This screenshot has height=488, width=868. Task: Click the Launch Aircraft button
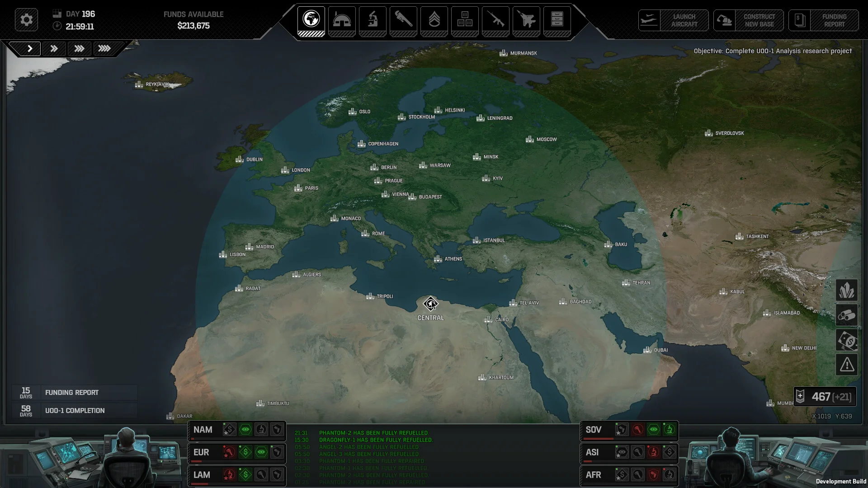(x=674, y=20)
